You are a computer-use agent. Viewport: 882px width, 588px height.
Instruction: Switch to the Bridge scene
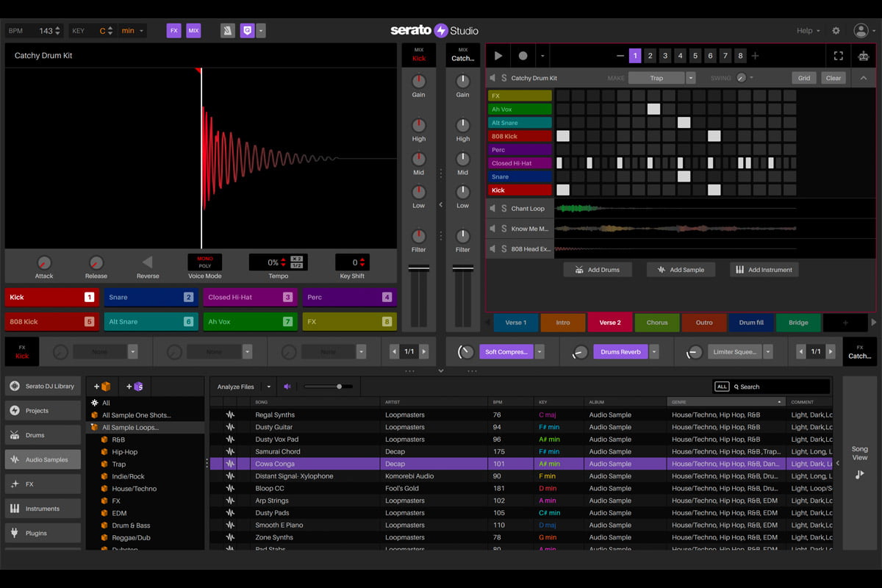pos(798,323)
